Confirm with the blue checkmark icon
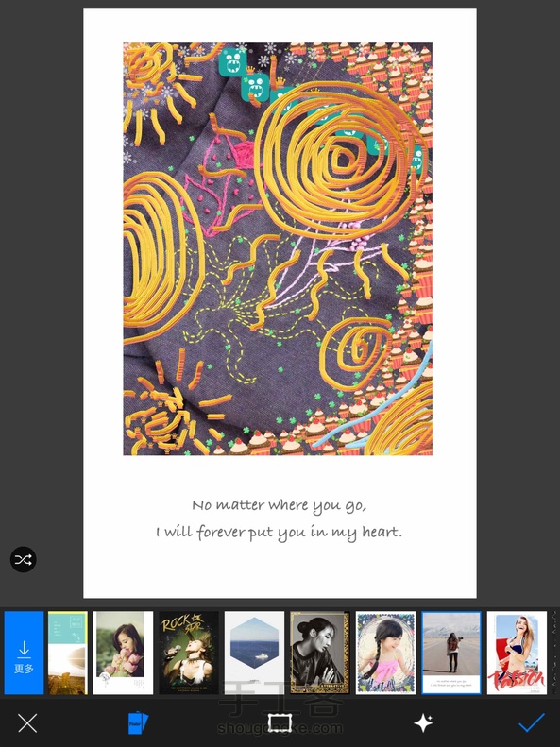The height and width of the screenshot is (747, 560). (532, 722)
